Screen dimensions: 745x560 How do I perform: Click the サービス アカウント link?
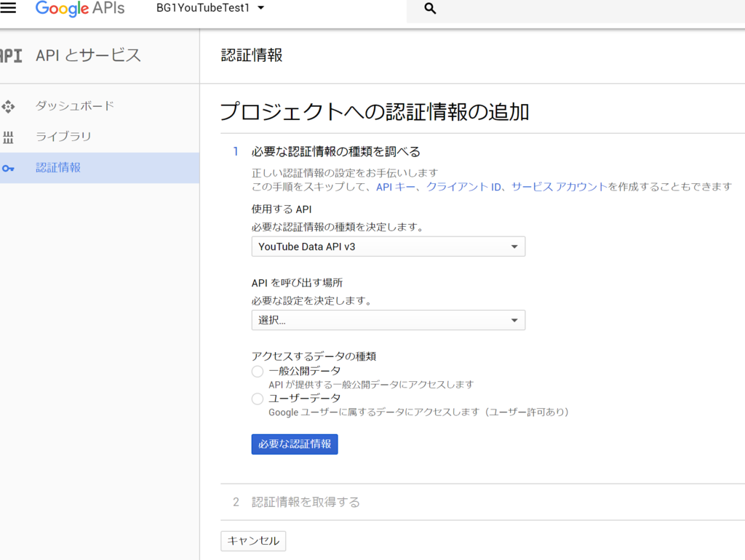point(559,187)
